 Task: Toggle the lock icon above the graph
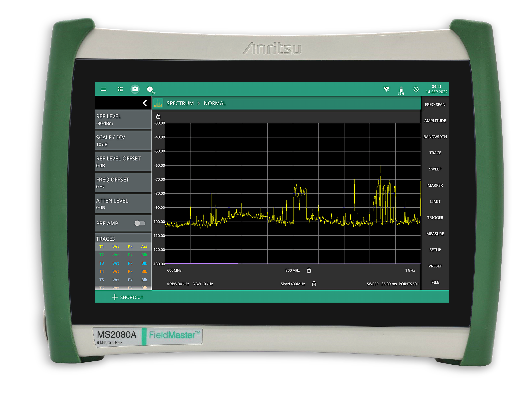(x=158, y=116)
